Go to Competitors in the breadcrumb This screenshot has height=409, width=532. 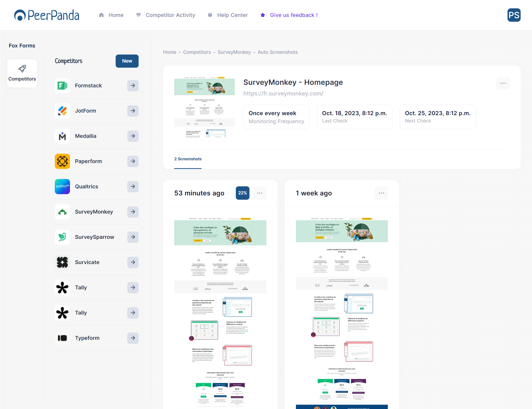point(197,52)
